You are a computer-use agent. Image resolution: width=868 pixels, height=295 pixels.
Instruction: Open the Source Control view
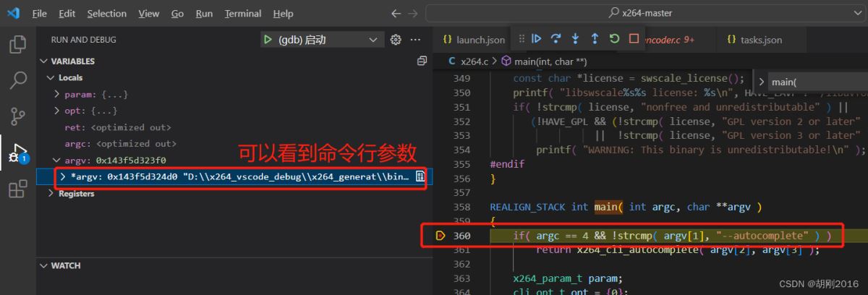tap(17, 117)
